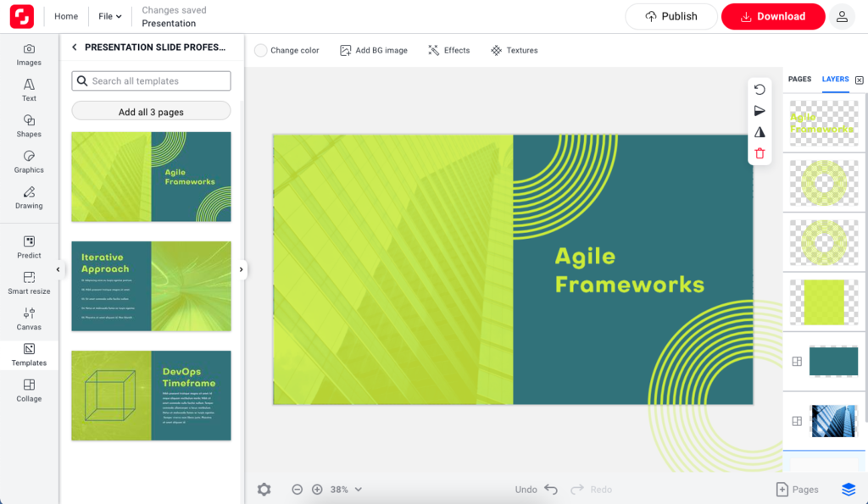The width and height of the screenshot is (868, 504).
Task: Open the user account menu
Action: [842, 16]
